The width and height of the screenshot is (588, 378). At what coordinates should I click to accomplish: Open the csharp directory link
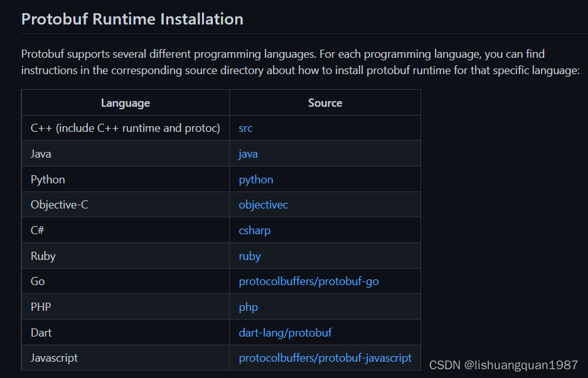[x=254, y=230]
